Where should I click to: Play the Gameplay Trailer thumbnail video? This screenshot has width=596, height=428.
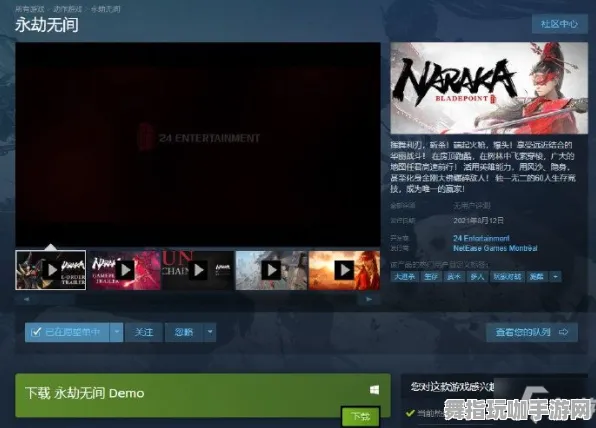coord(125,270)
